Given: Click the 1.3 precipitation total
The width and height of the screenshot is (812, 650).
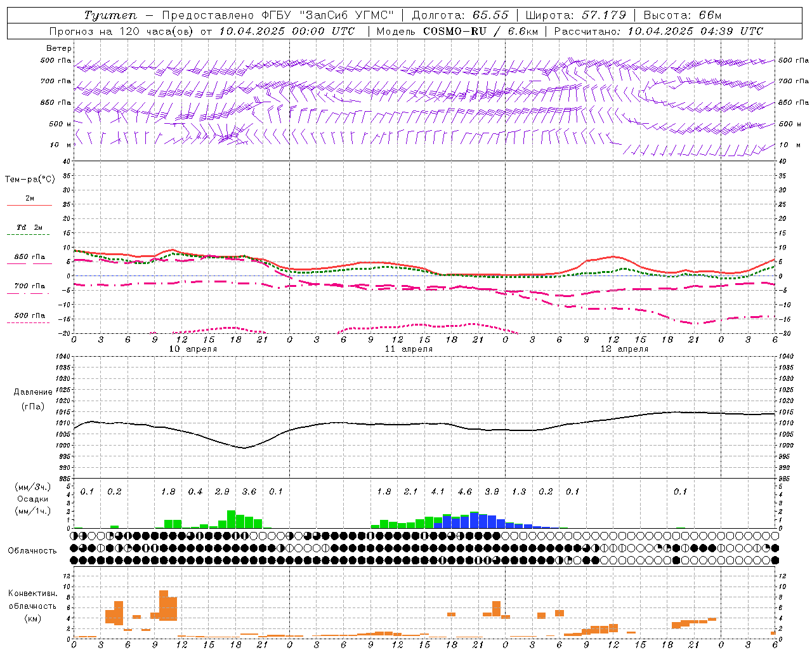Looking at the screenshot, I should click(x=518, y=492).
